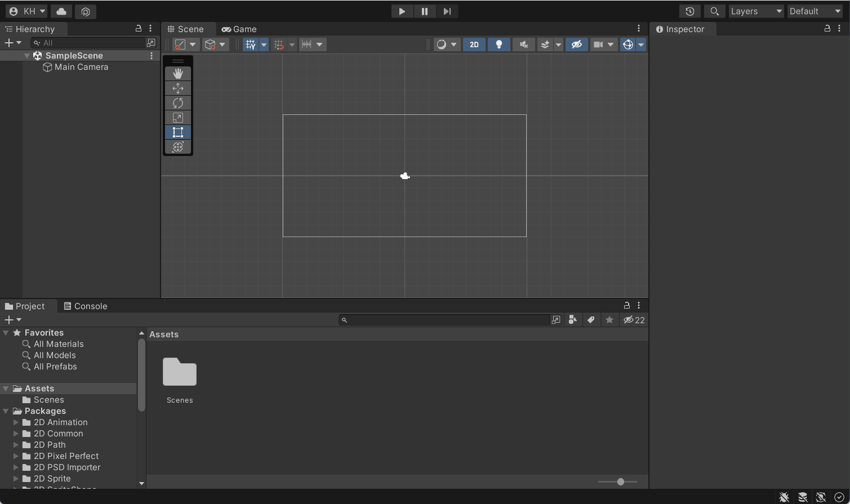Viewport: 850px width, 504px height.
Task: Select the Transform tool
Action: (178, 146)
